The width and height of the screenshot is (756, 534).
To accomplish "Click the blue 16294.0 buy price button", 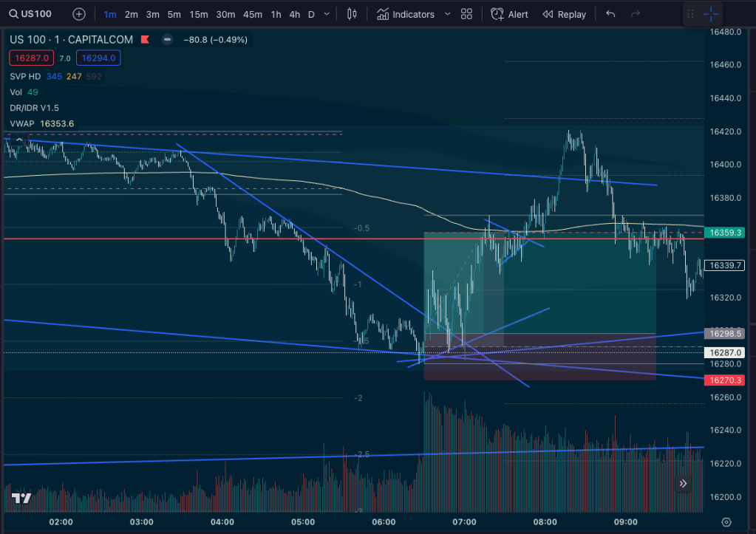I will [98, 58].
